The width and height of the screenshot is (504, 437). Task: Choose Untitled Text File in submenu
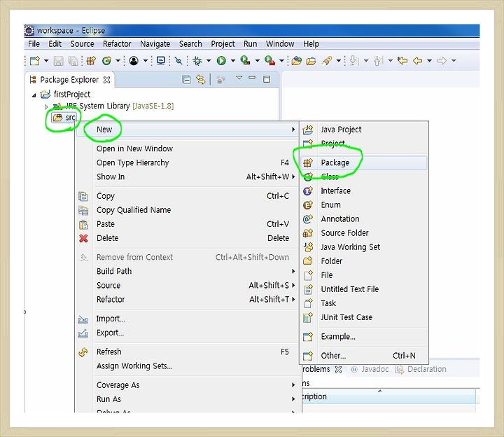point(364,289)
